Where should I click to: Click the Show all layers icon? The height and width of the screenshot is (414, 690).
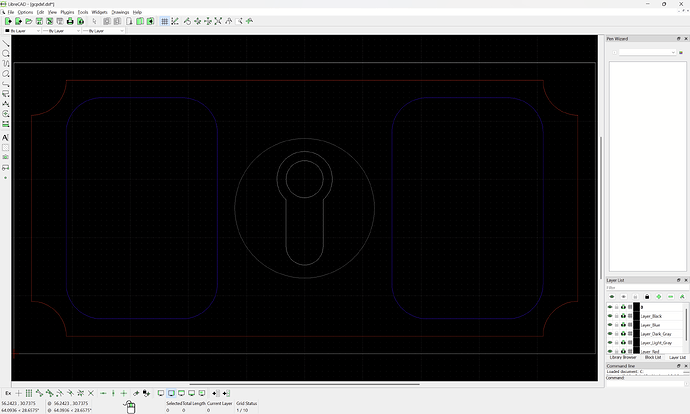[x=611, y=297]
